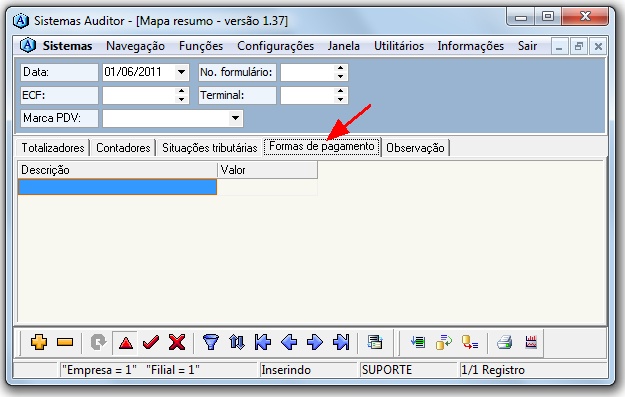Increase the ECF number
Screen dimensions: 625x397
tap(181, 91)
